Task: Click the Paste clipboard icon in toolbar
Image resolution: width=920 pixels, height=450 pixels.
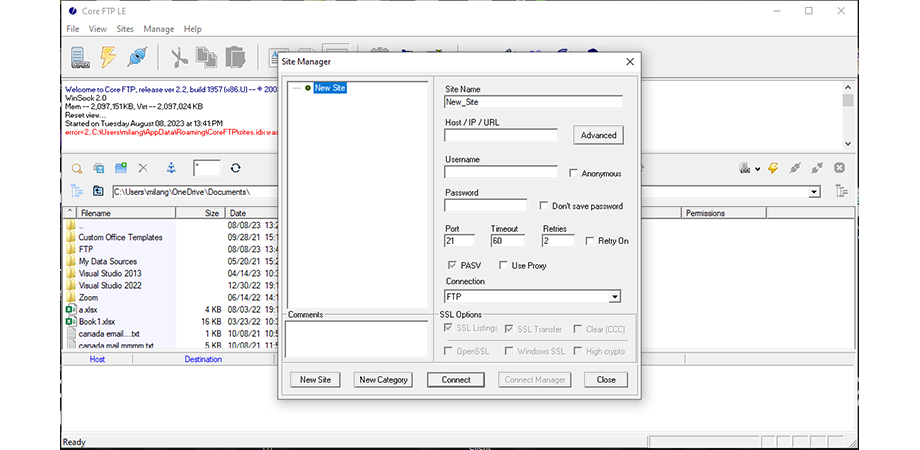Action: click(235, 57)
